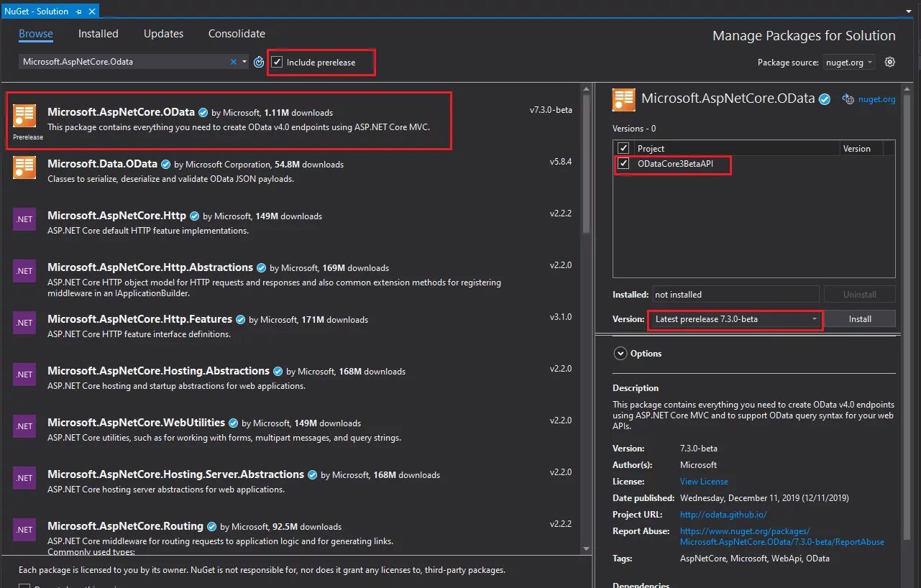The image size is (921, 588).
Task: Select the Microsoft.AspNetCore.WebUtilities package title
Action: pyautogui.click(x=136, y=423)
